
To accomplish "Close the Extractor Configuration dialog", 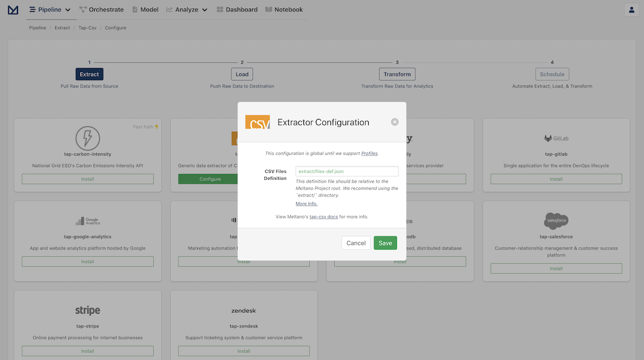I will (x=395, y=122).
